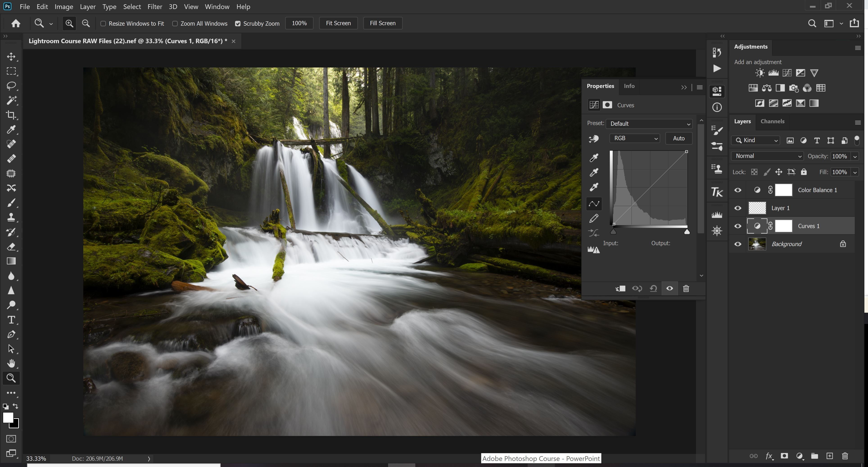Select the Clone Stamp tool
Screen dimensions: 868x467
click(x=11, y=217)
